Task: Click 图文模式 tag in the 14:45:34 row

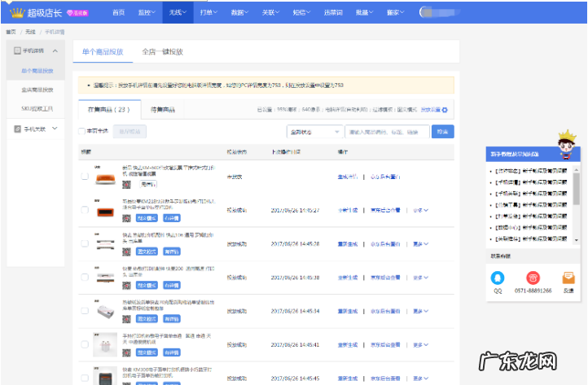Action: pyautogui.click(x=147, y=319)
